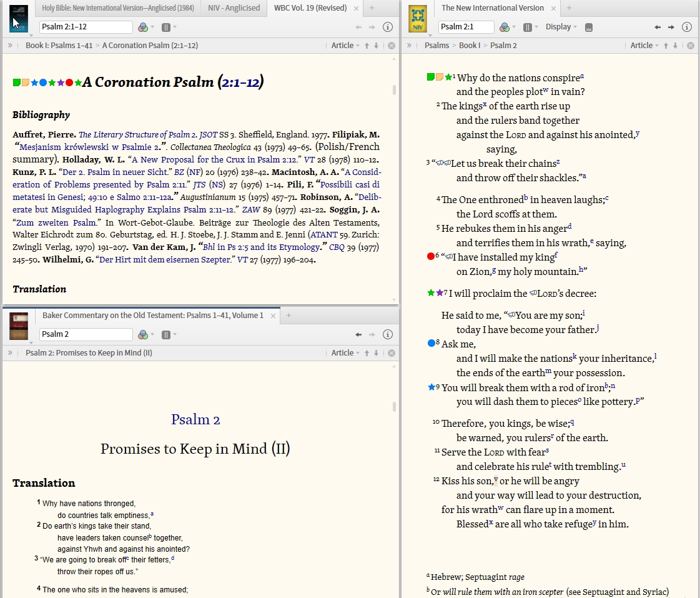Click the Baker Commentary book cover icon
Viewport: 700px width, 598px height.
[x=19, y=326]
